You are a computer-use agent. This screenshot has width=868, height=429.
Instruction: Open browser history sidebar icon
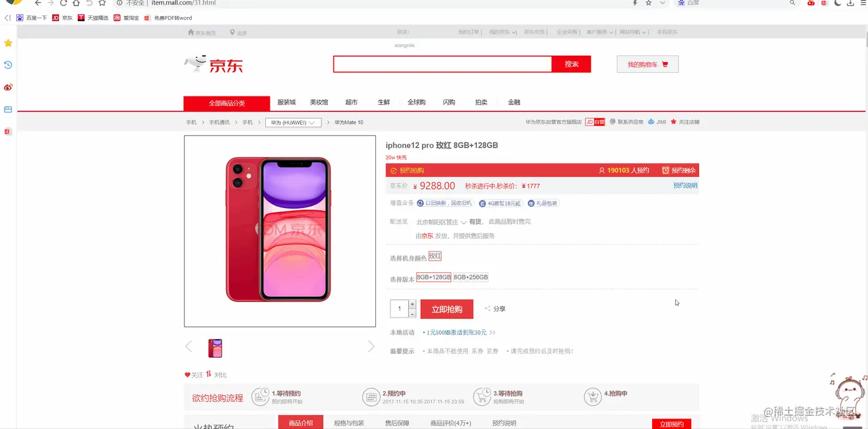pos(8,65)
